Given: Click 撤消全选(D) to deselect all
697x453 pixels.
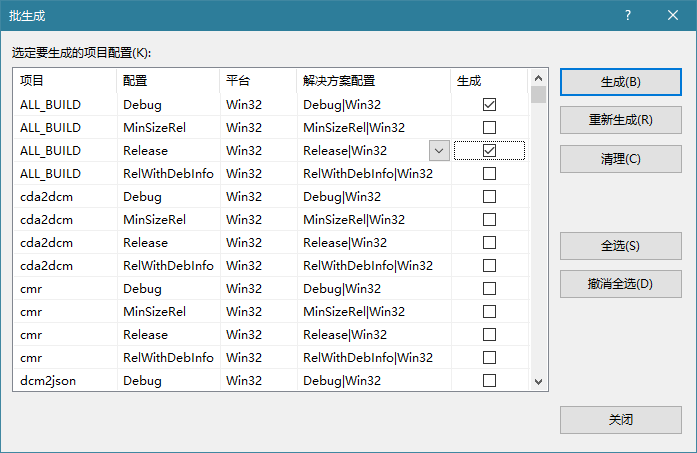Looking at the screenshot, I should click(620, 283).
